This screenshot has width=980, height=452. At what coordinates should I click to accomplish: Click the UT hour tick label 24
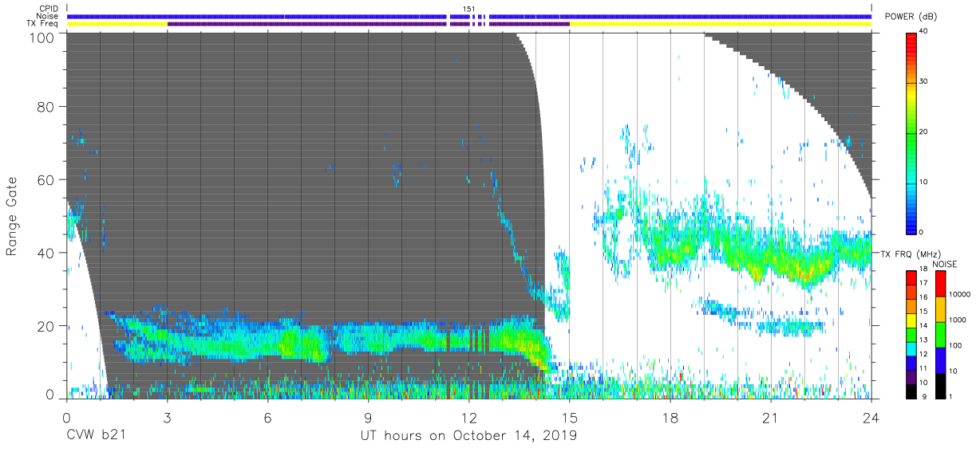[x=871, y=418]
